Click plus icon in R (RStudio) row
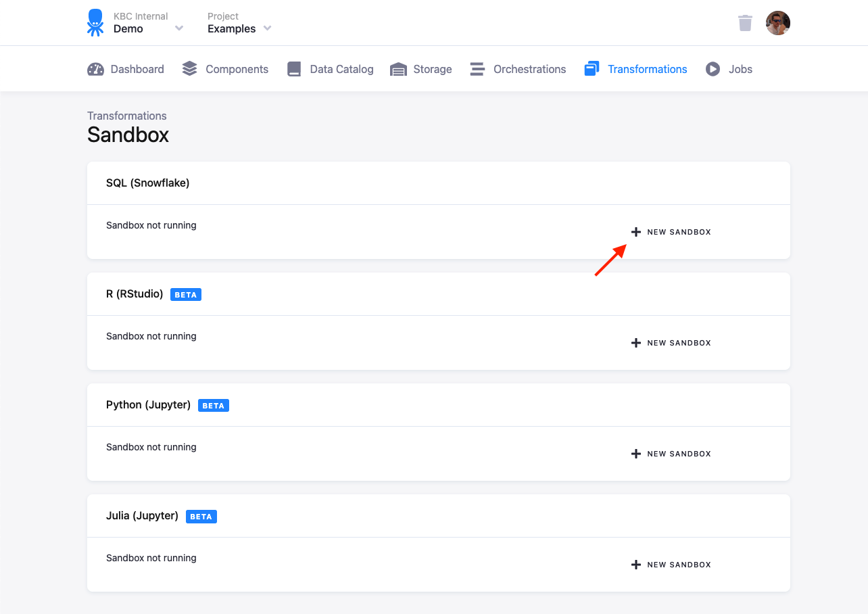The width and height of the screenshot is (868, 614). point(635,343)
